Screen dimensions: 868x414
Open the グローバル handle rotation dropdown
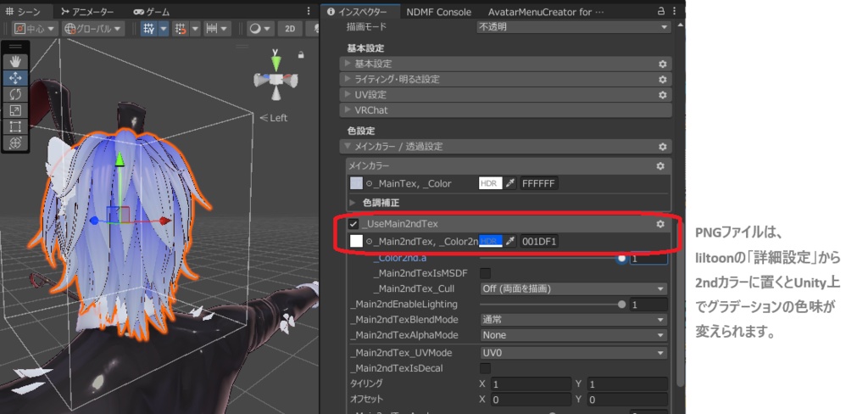coord(93,29)
